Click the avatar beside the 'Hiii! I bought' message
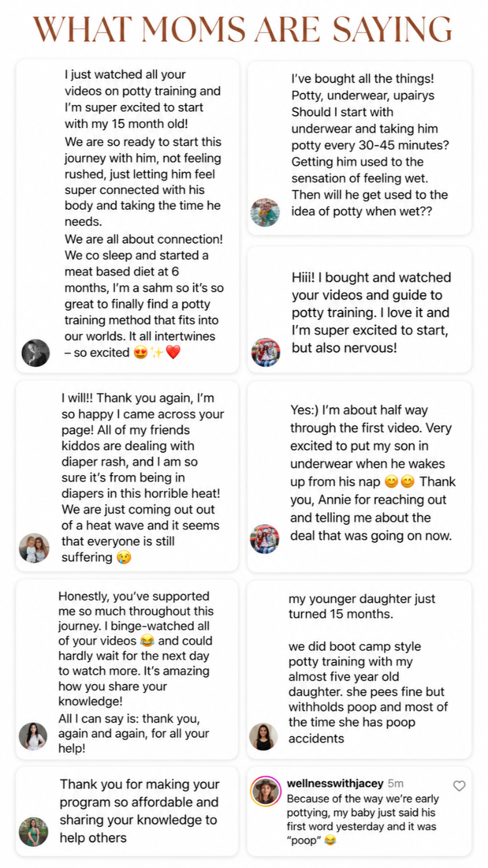Viewport: 488px width, 868px height. point(265,352)
